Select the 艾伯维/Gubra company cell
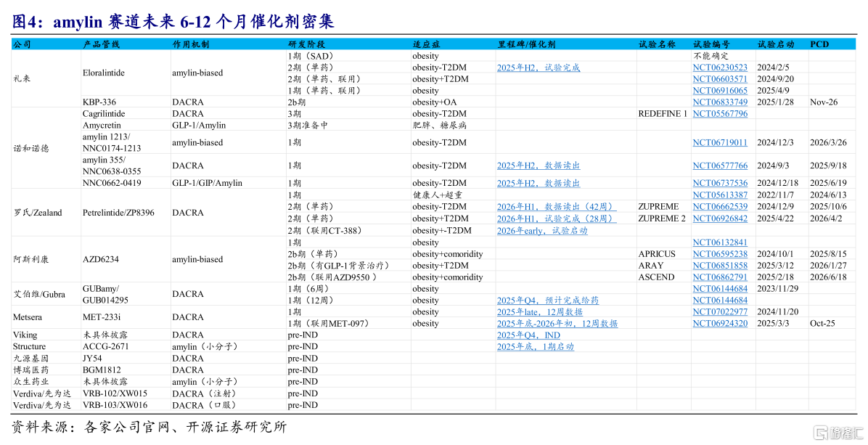 coord(39,295)
